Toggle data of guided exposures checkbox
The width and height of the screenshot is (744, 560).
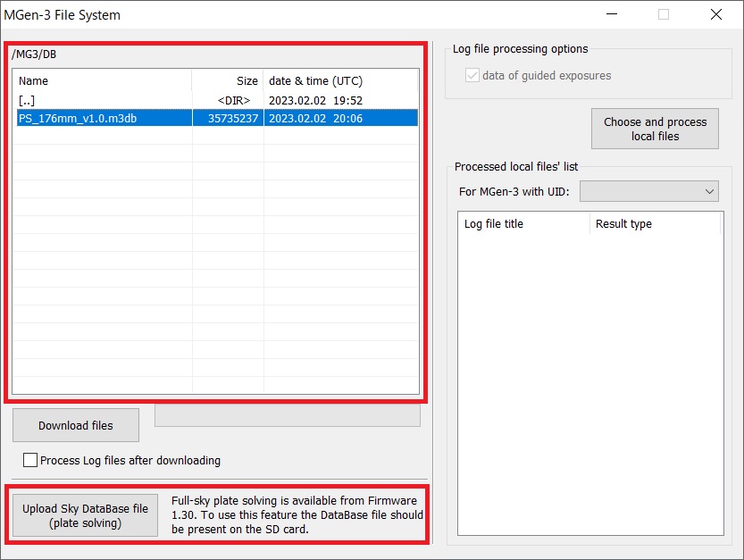472,75
